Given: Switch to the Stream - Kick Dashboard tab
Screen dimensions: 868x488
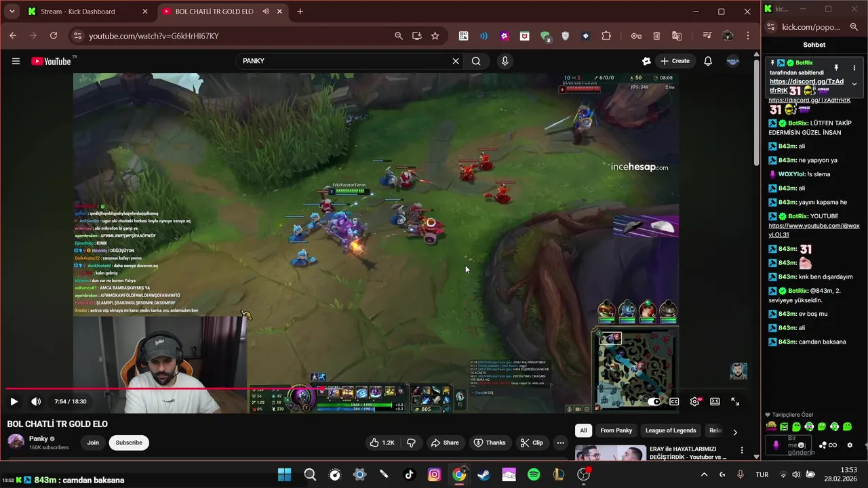Looking at the screenshot, I should [x=79, y=12].
